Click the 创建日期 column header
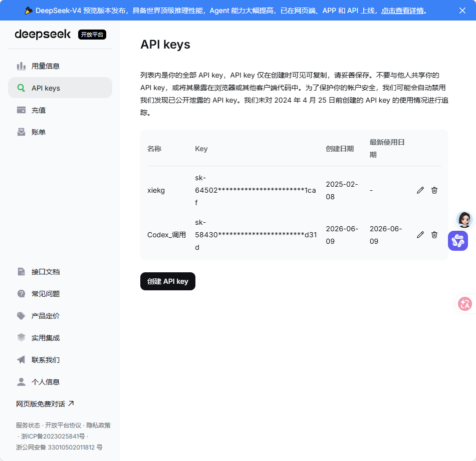Screen dimensions: 476x461 [340, 149]
